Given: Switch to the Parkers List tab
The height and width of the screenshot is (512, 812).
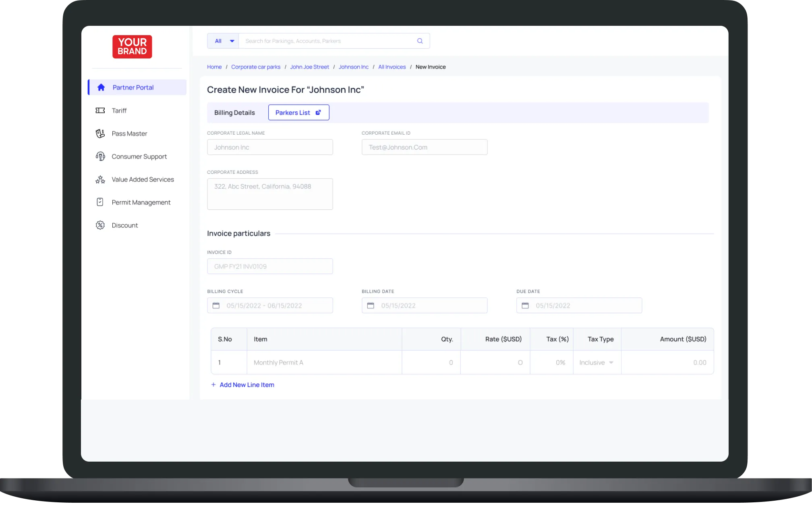Looking at the screenshot, I should [293, 112].
